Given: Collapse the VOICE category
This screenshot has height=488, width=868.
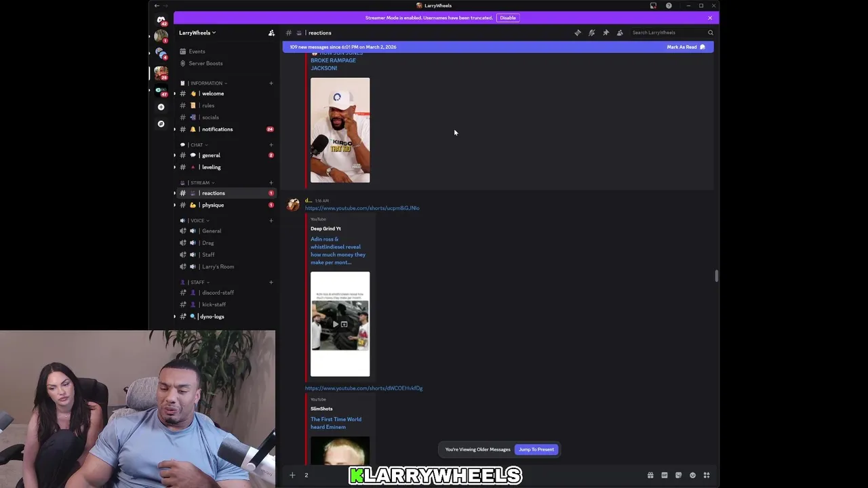Looking at the screenshot, I should point(195,220).
